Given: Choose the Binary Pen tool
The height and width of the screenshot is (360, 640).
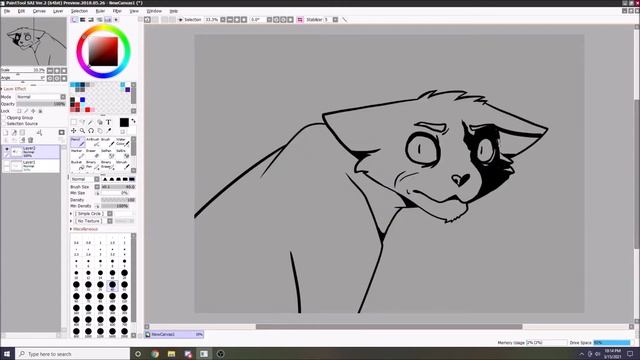Looking at the screenshot, I should (93, 165).
